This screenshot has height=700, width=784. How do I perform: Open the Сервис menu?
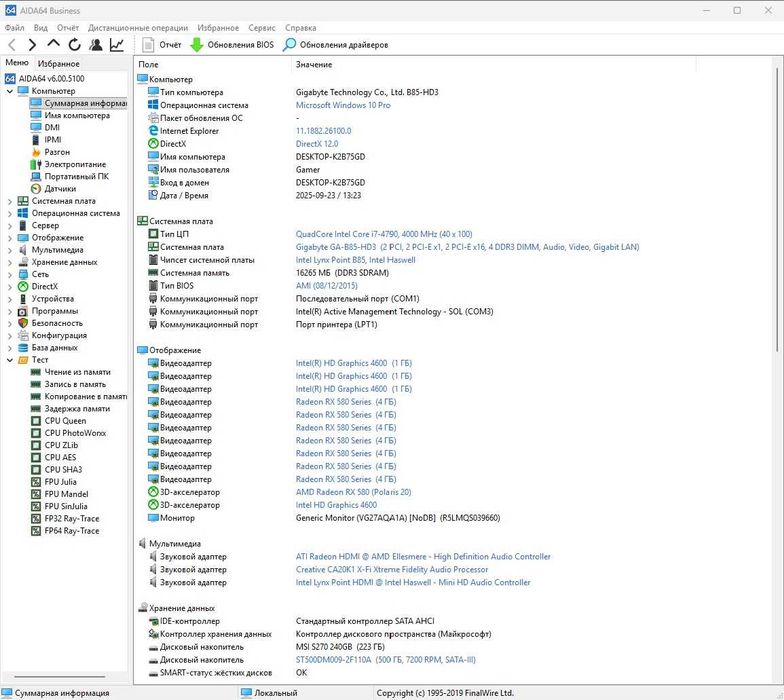262,28
